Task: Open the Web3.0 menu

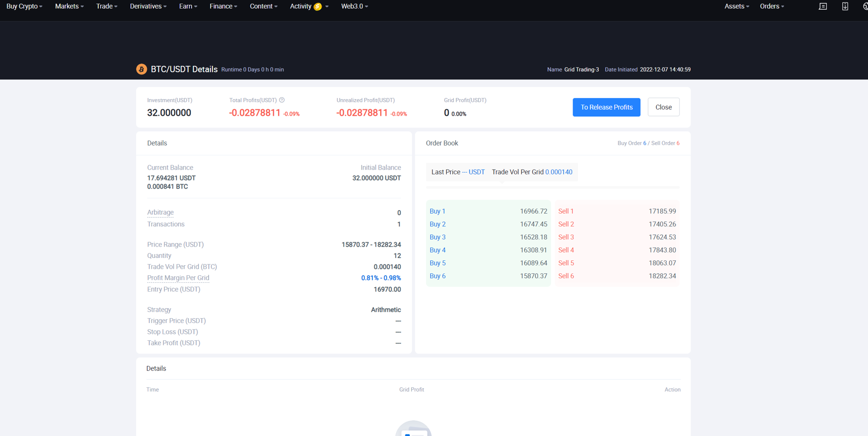Action: click(x=354, y=6)
